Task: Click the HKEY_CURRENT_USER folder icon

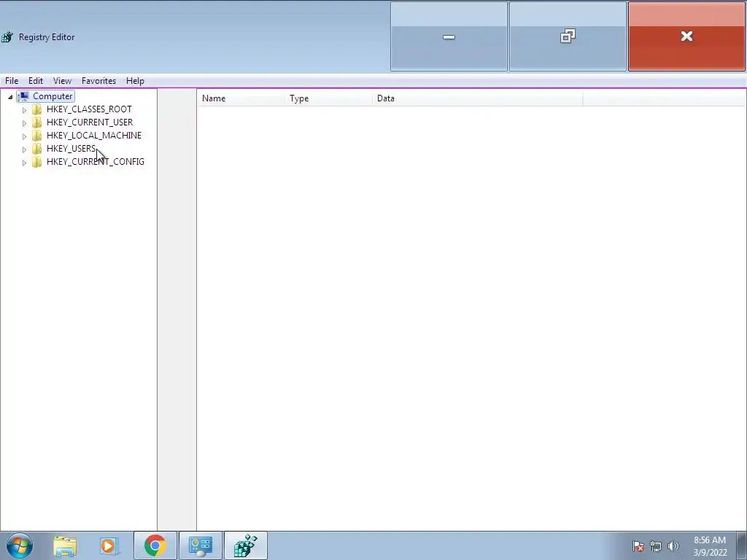Action: [36, 122]
